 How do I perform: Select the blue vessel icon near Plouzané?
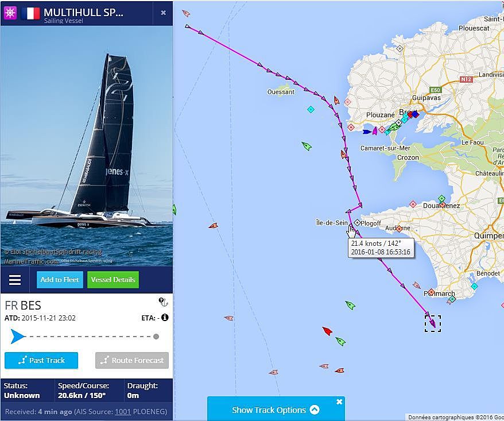367,132
